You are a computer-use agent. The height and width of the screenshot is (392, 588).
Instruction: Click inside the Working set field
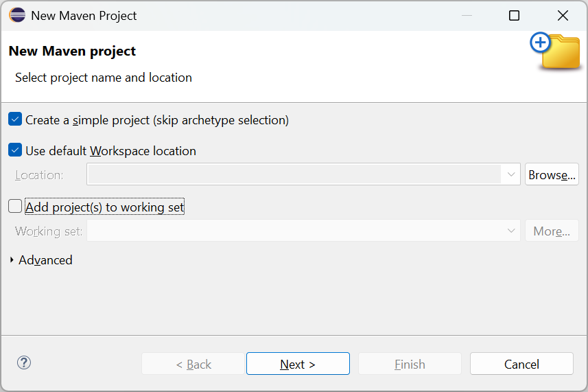pyautogui.click(x=295, y=231)
